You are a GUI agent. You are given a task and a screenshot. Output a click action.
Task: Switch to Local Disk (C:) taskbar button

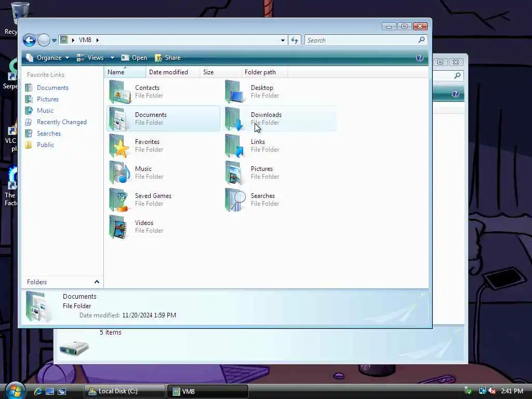point(124,391)
